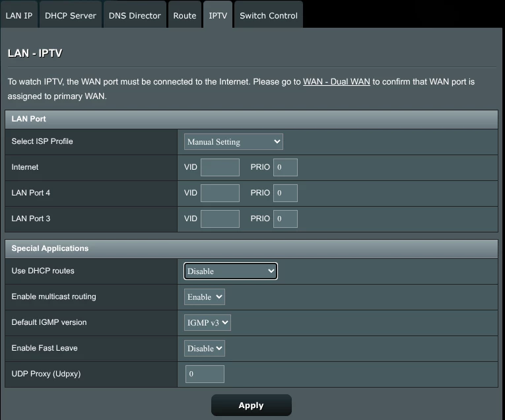Switch to the LAN IP tab
Image resolution: width=505 pixels, height=420 pixels.
19,15
